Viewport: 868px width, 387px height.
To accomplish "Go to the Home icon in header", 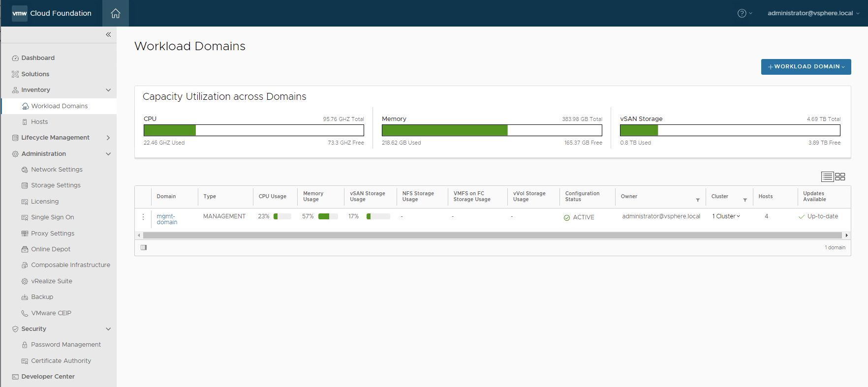I will coord(116,13).
